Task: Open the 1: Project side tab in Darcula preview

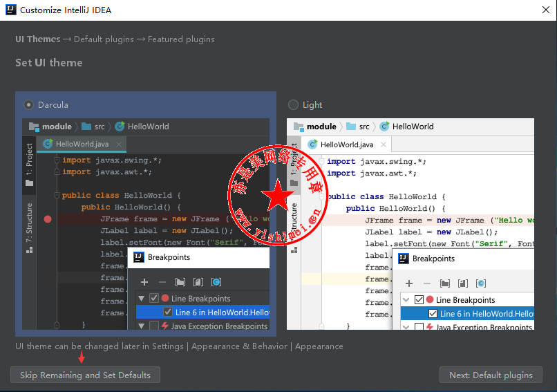Action: [x=29, y=165]
